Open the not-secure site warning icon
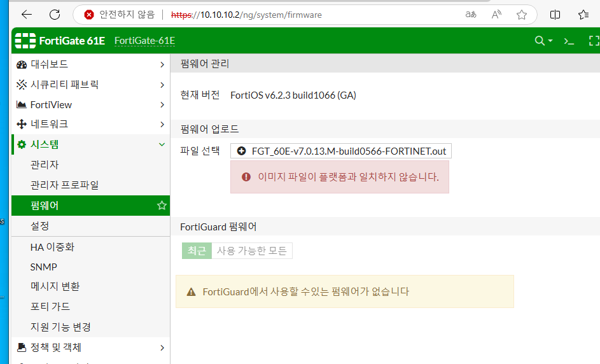 89,15
